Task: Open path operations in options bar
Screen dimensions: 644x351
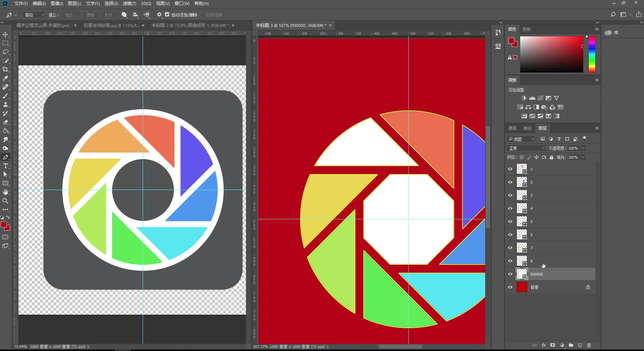Action: click(124, 15)
